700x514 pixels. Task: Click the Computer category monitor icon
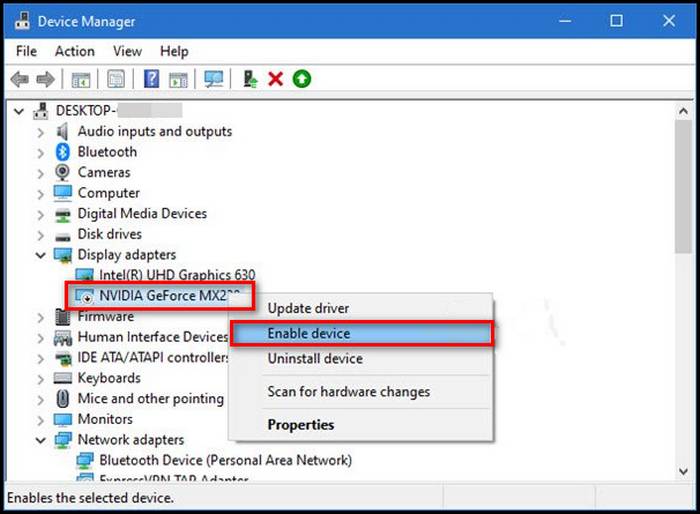[x=62, y=193]
